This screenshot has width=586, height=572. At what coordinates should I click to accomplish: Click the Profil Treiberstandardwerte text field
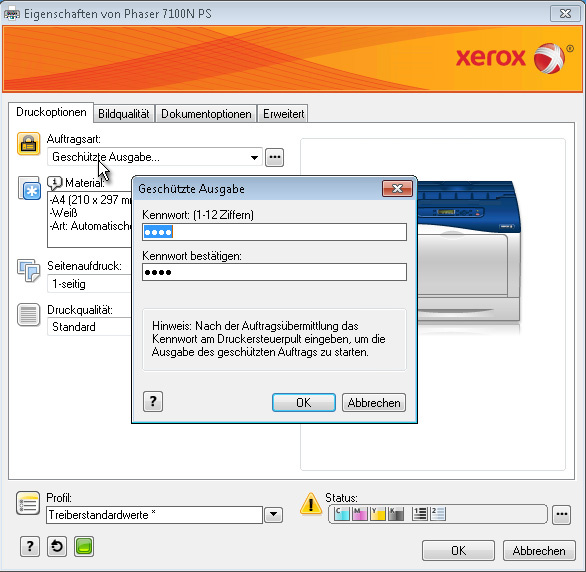(x=154, y=515)
